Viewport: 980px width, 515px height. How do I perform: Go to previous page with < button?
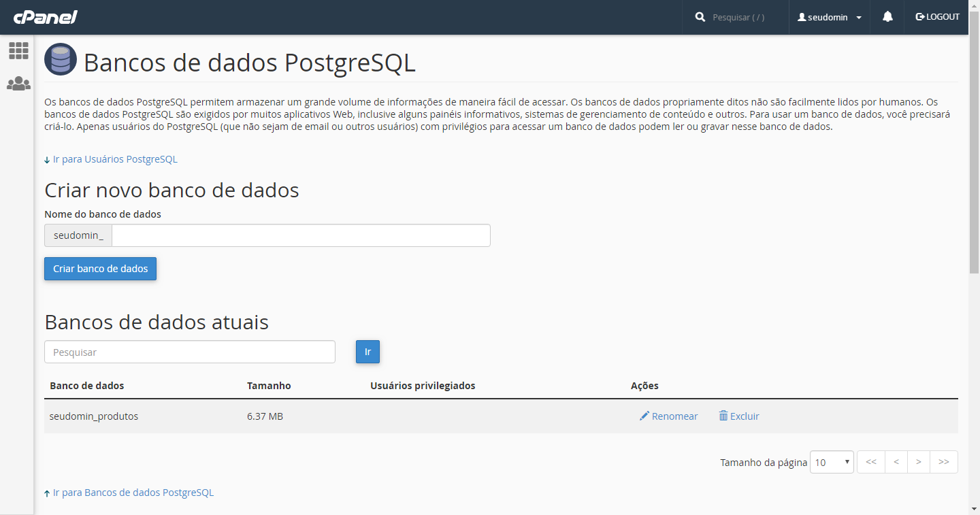point(896,462)
